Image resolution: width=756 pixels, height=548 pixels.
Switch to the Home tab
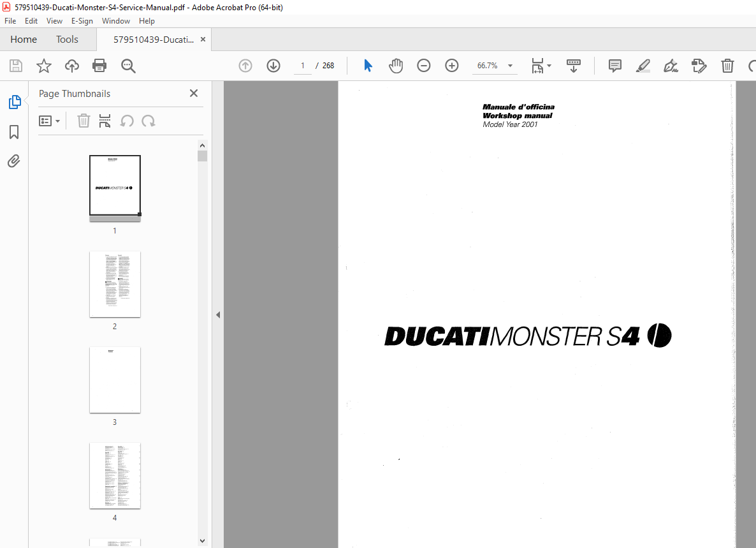[24, 40]
